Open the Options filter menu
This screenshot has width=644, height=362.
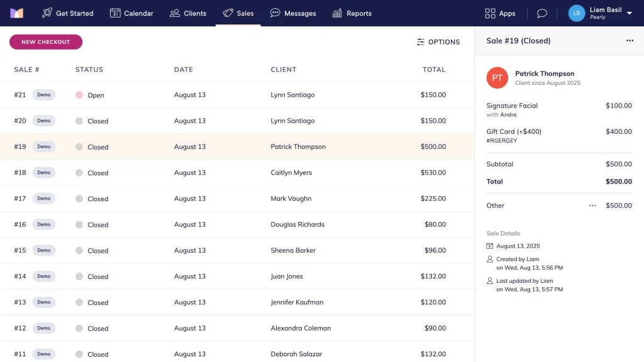[x=438, y=42]
